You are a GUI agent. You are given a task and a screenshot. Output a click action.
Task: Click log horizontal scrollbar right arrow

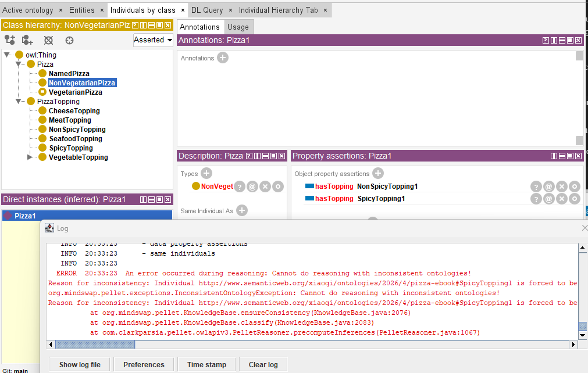pos(573,344)
